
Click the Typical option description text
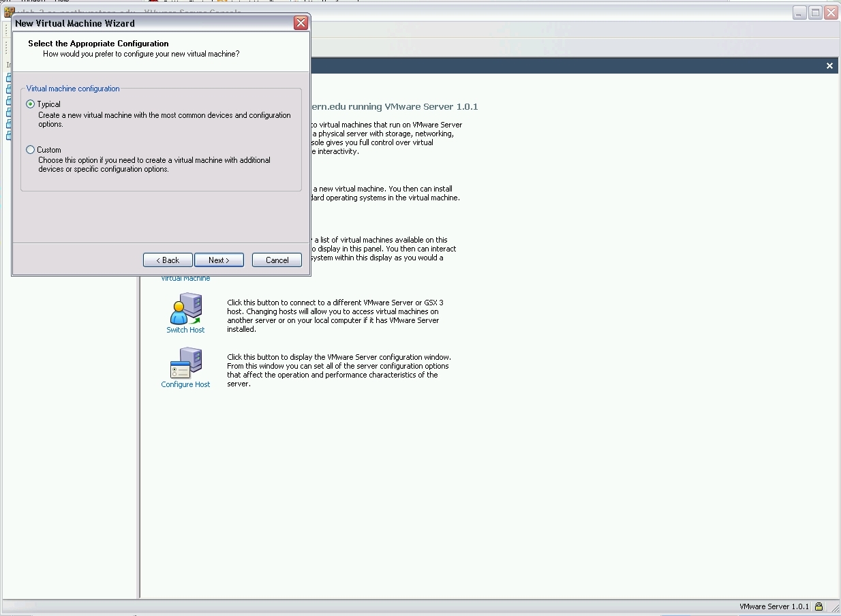coord(164,120)
